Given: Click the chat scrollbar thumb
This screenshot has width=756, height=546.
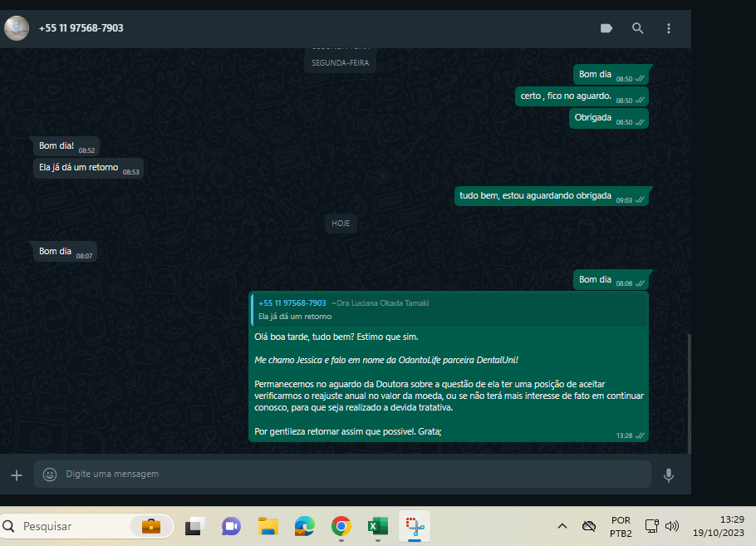Looking at the screenshot, I should (689, 393).
